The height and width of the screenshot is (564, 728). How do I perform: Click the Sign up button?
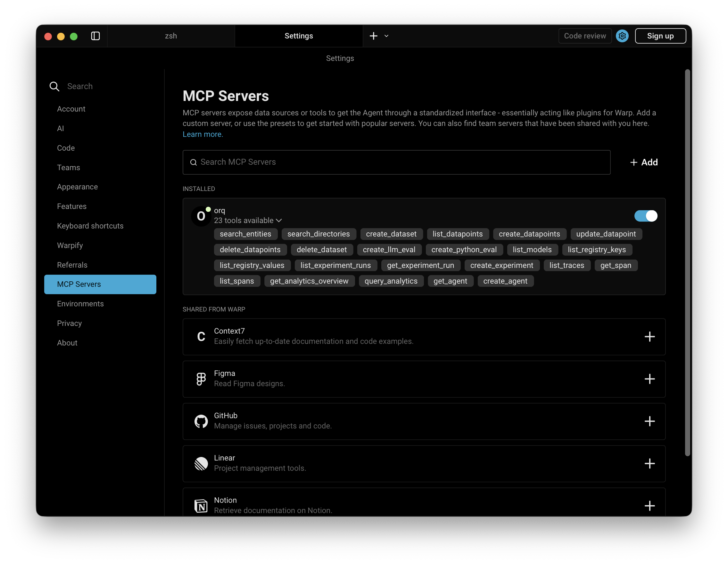[x=660, y=36]
